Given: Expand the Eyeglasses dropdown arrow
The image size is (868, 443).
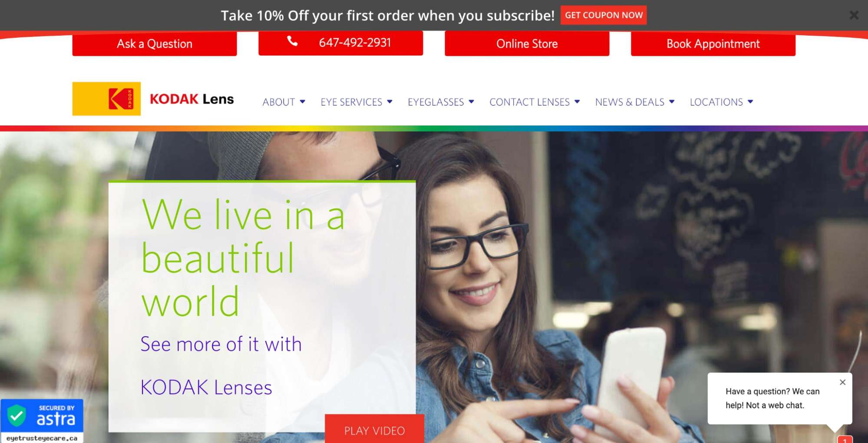Looking at the screenshot, I should [471, 102].
